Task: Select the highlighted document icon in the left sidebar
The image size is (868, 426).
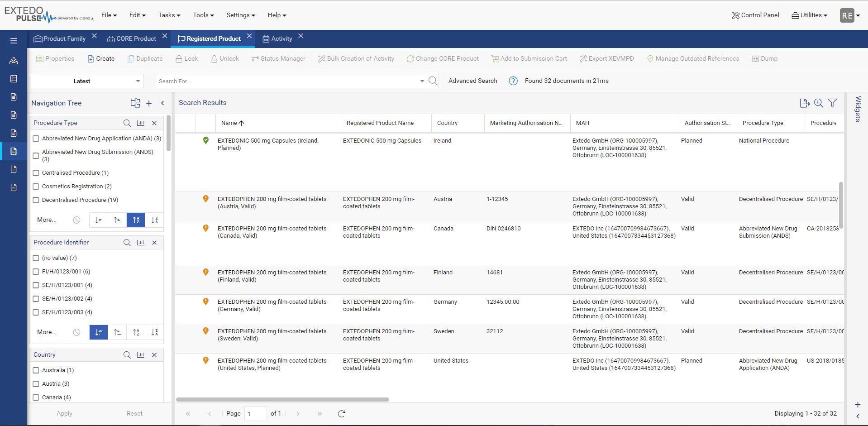Action: point(13,151)
